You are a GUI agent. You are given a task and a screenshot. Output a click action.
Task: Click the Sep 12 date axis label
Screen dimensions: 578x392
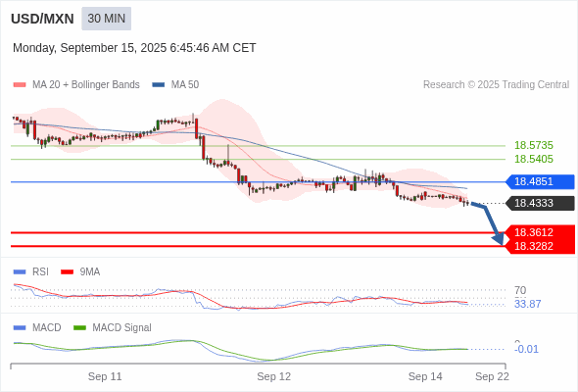pos(274,376)
